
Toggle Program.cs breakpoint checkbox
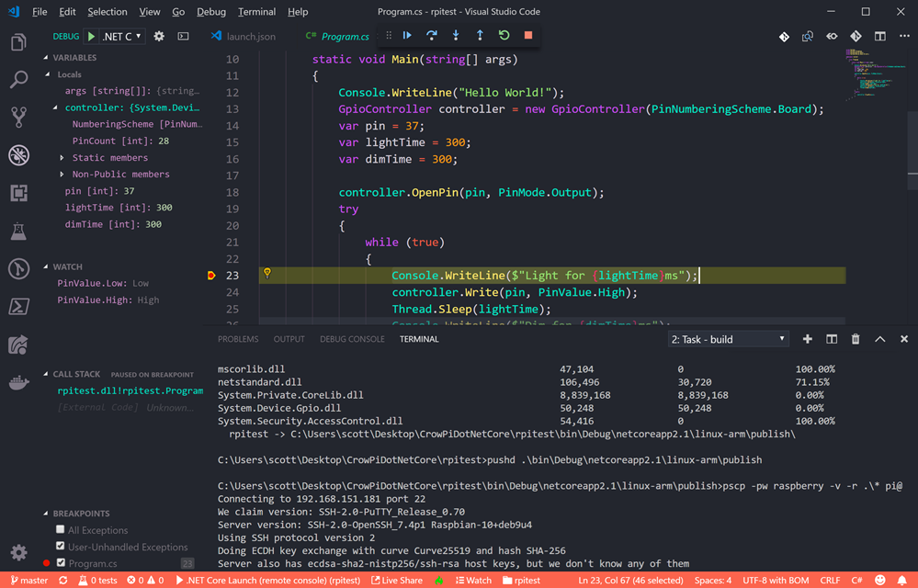tap(61, 563)
